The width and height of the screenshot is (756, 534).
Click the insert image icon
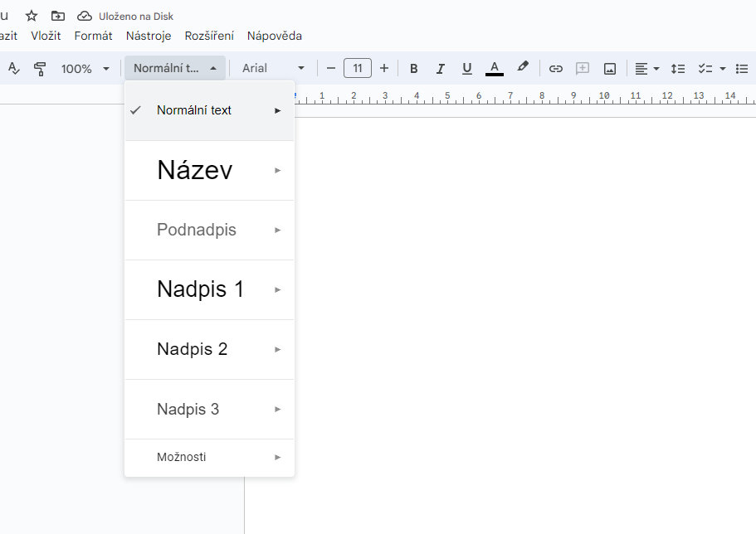[610, 68]
